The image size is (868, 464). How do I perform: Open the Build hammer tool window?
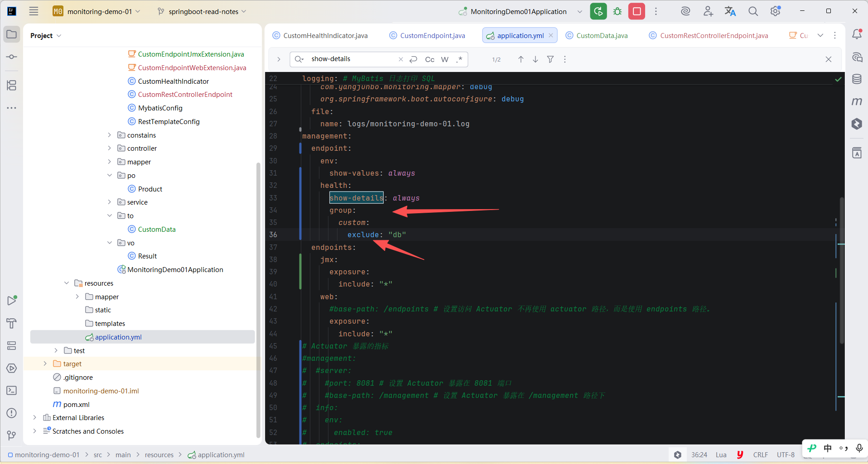[x=12, y=323]
